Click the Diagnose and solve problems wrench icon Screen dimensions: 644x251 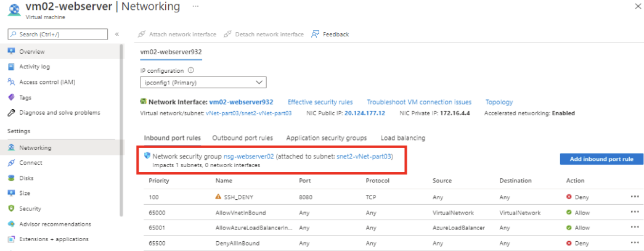click(x=12, y=113)
